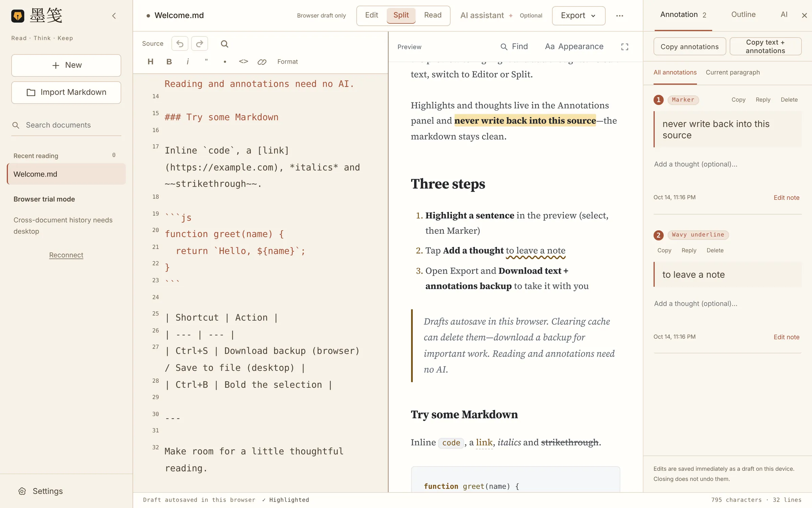Close the Annotation side panel
The height and width of the screenshot is (508, 812).
tap(805, 15)
